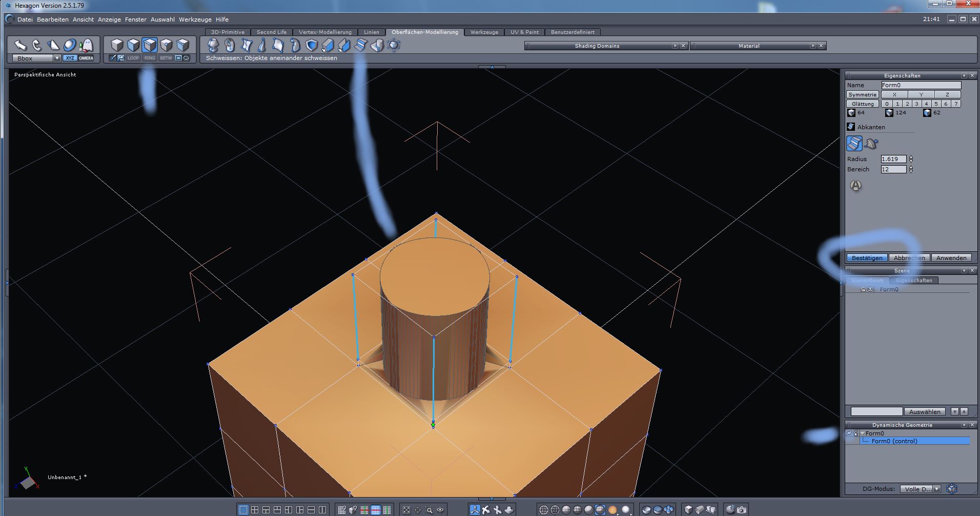The height and width of the screenshot is (516, 980).
Task: Click the zoom magnifier view icon
Action: pos(429,510)
